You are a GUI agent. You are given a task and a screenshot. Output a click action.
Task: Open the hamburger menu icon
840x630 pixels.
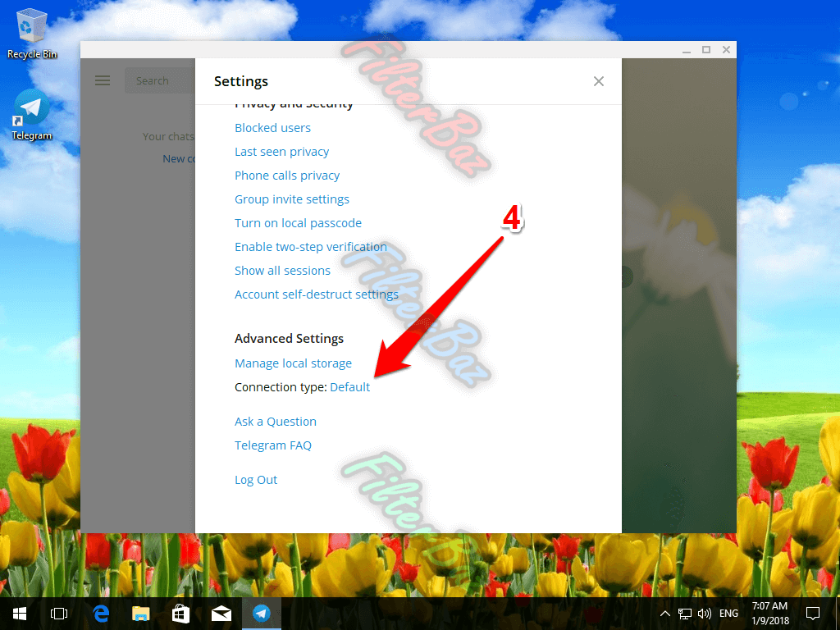coord(103,80)
